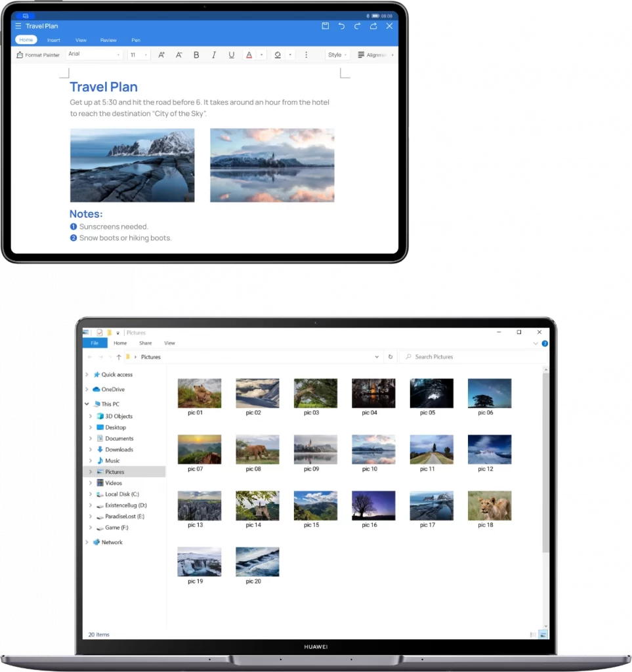Viewport: 632px width, 672px height.
Task: Open Desktop in navigation pane
Action: coord(111,427)
